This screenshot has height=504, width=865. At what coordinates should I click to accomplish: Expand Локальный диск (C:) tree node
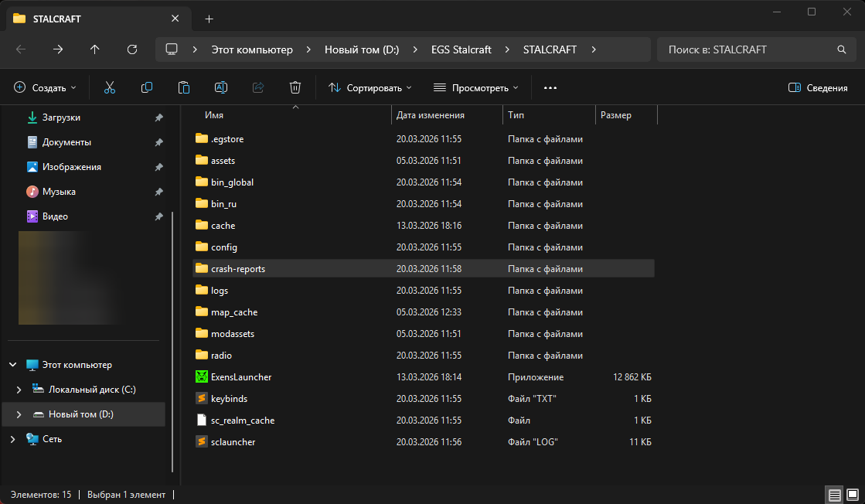(x=19, y=390)
